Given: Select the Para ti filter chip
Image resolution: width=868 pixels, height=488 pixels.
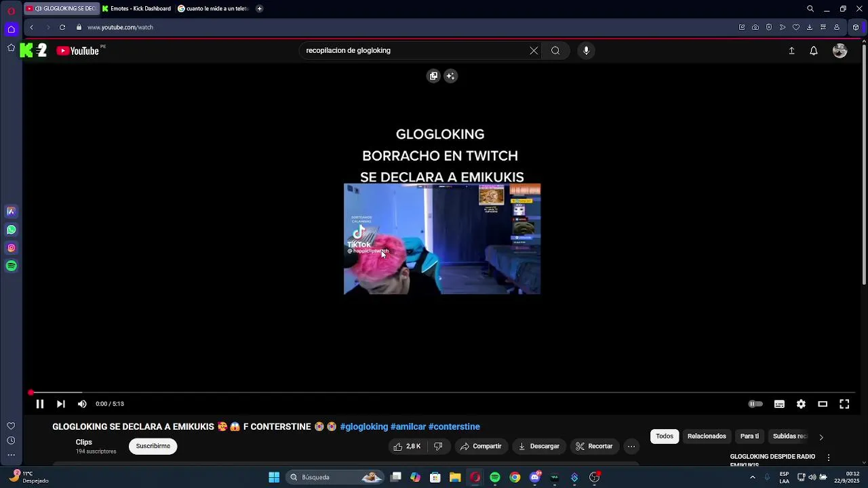Looking at the screenshot, I should click(749, 436).
